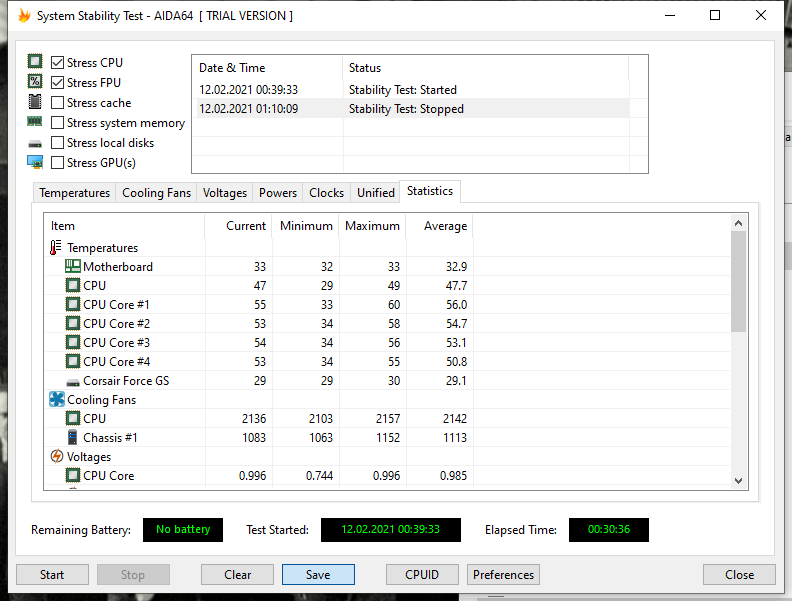The height and width of the screenshot is (601, 792).
Task: Click the cache chip icon beside Stress cache
Action: [x=35, y=102]
